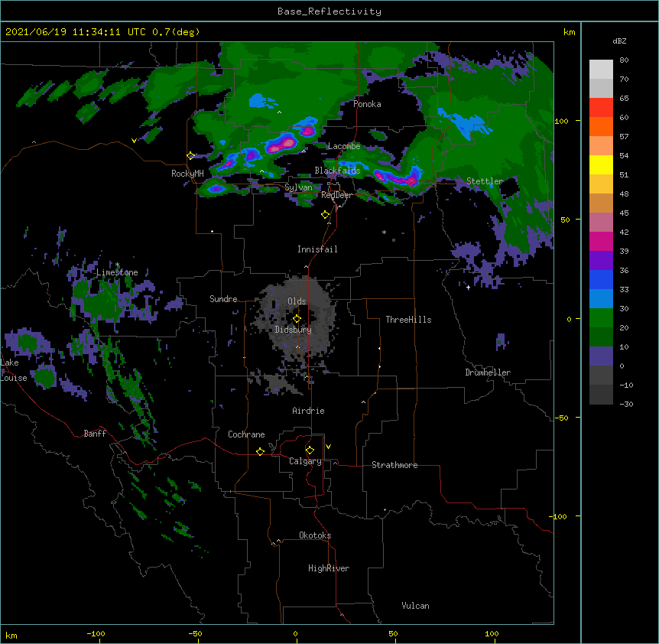Click the km unit label at top right

(569, 32)
